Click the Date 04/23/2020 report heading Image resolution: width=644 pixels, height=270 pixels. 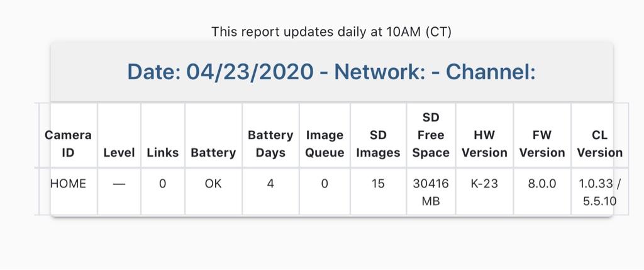[331, 72]
